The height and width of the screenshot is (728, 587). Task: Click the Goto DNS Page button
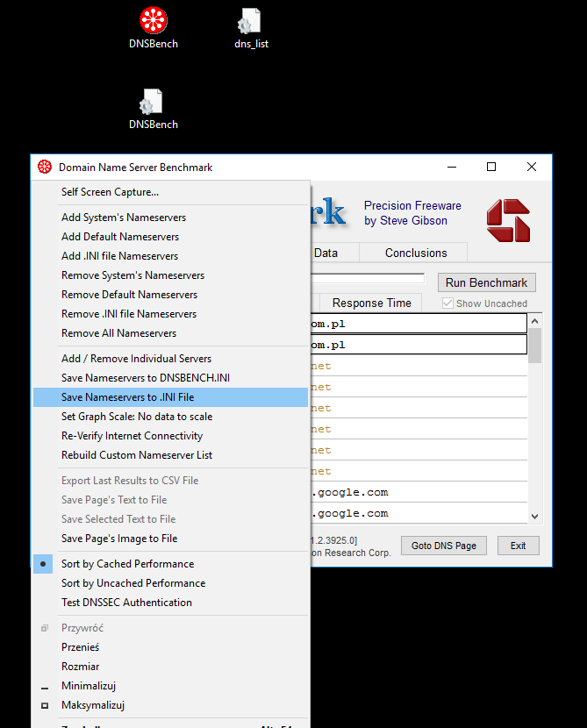tap(444, 546)
